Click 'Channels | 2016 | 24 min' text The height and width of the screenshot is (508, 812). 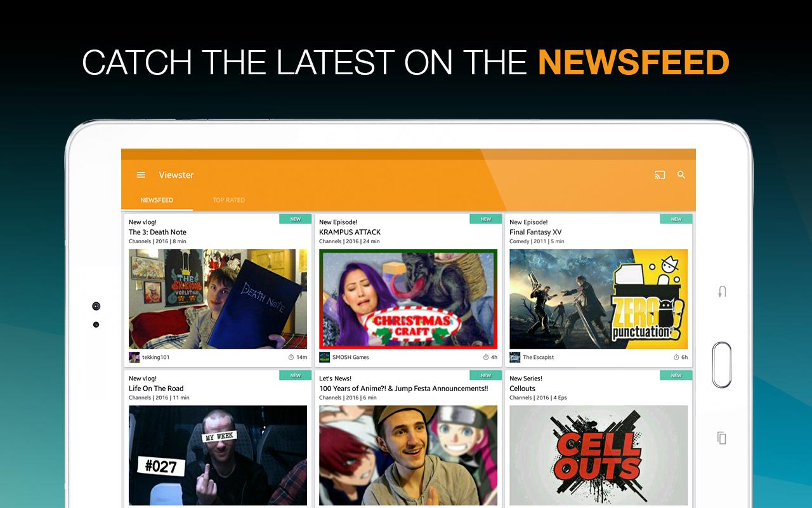pos(350,241)
